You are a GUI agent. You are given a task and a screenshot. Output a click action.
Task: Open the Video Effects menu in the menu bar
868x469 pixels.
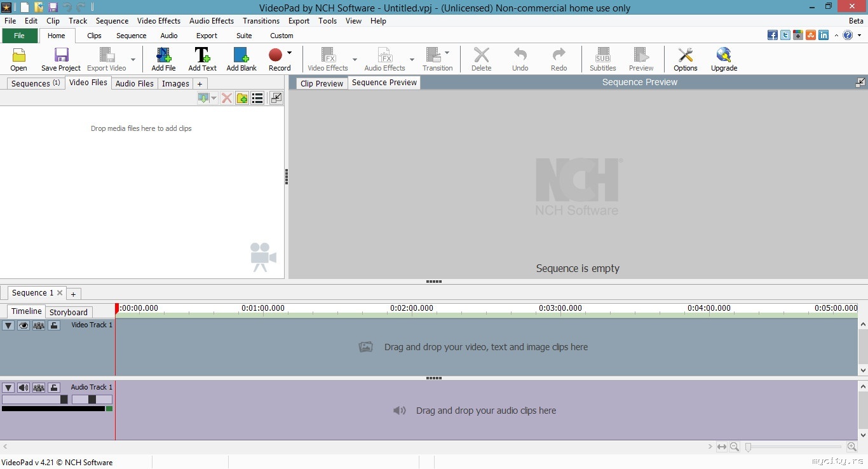pyautogui.click(x=159, y=21)
